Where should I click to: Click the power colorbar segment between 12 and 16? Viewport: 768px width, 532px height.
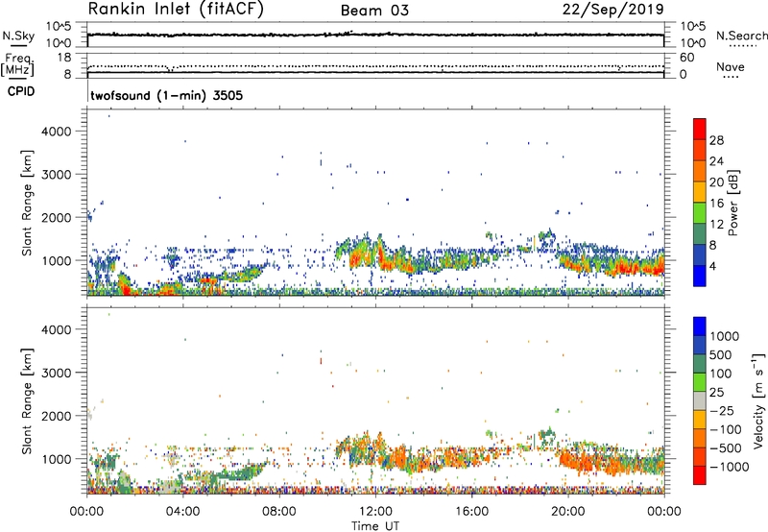click(x=700, y=213)
